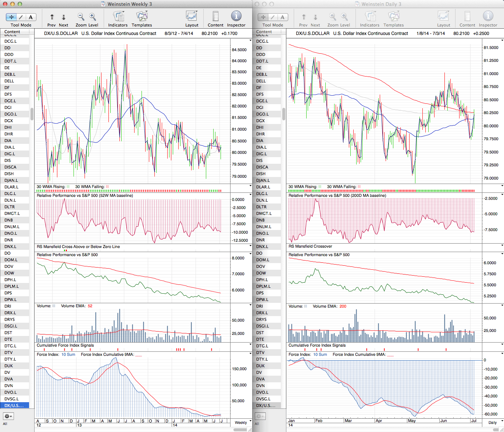This screenshot has height=432, width=504.
Task: Show the Inspector from the Weekly window toolbar
Action: 236,17
